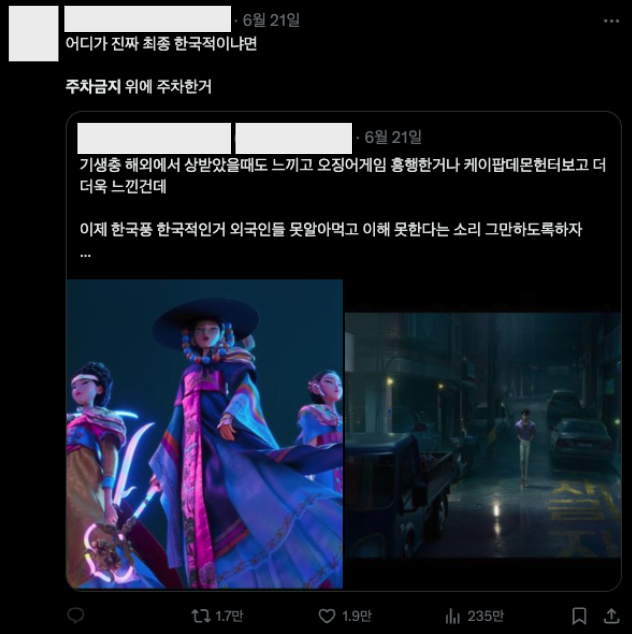
Task: Bookmark this post
Action: [x=579, y=616]
